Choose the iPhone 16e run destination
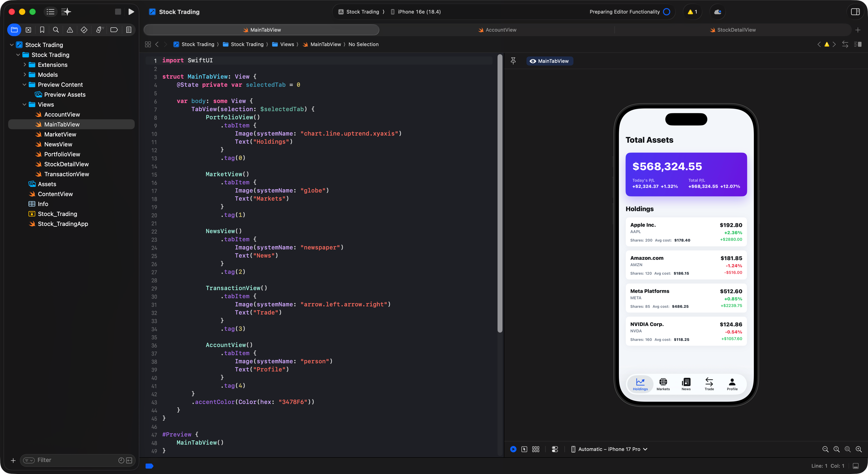The width and height of the screenshot is (868, 474). click(x=415, y=12)
